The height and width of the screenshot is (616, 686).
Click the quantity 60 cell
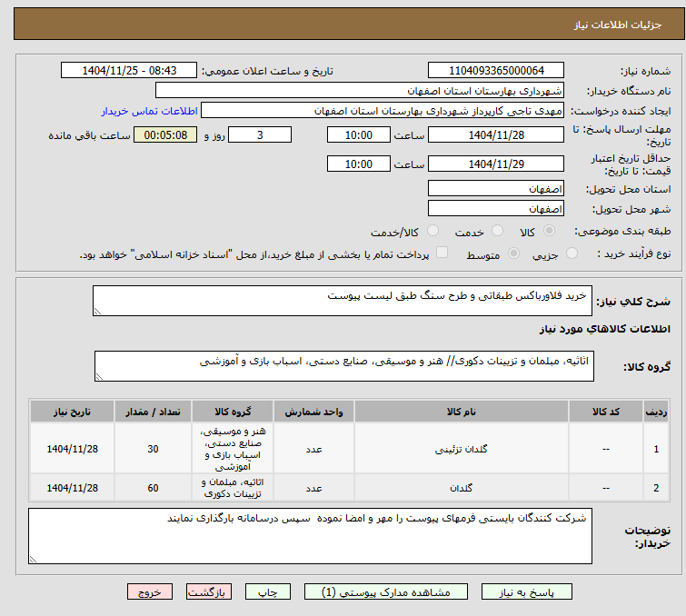pyautogui.click(x=153, y=488)
